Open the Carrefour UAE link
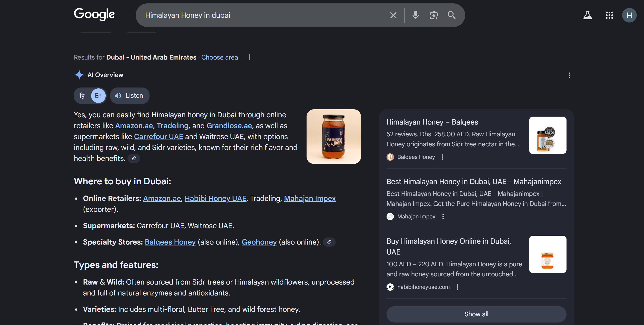The image size is (644, 325). 158,137
